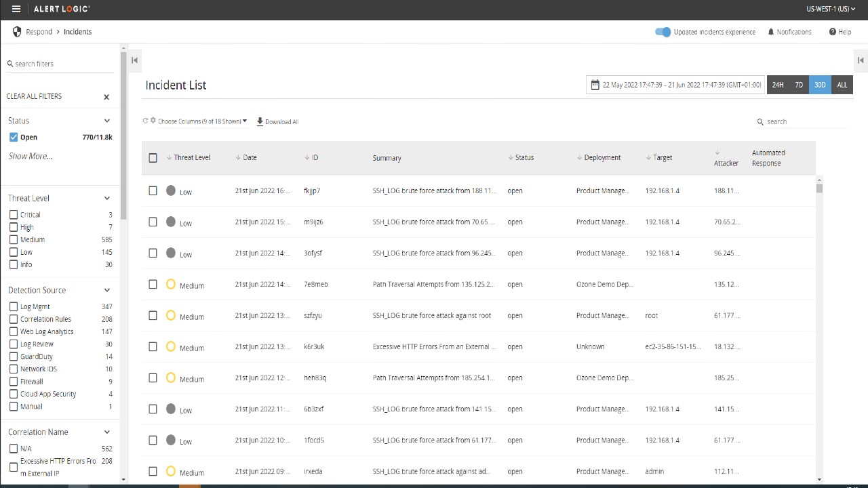Viewport: 868px width, 488px height.
Task: Collapse the left filter panel
Action: point(134,60)
